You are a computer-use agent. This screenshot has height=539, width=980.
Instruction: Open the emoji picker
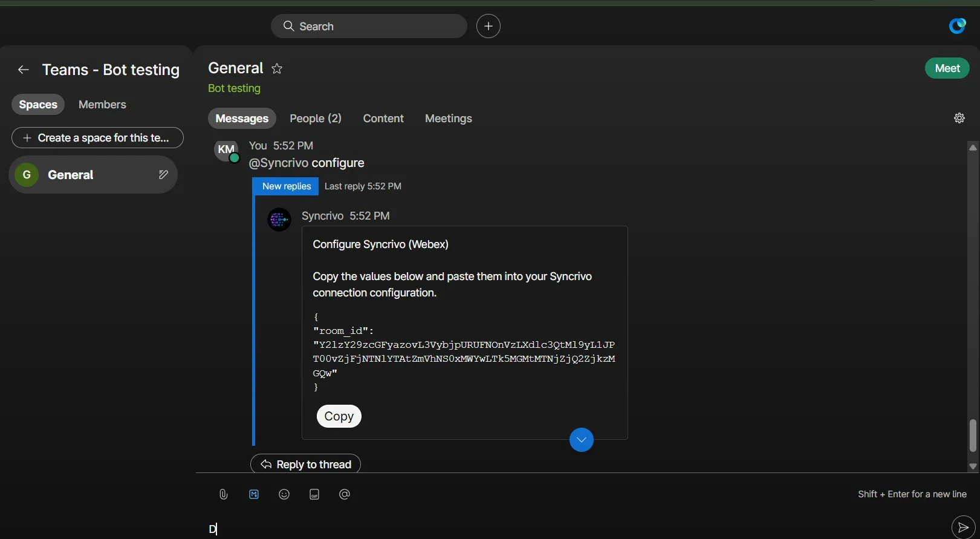[284, 494]
